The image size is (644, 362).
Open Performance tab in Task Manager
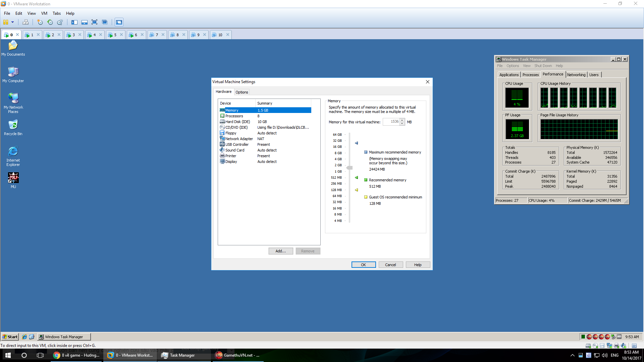tap(553, 74)
